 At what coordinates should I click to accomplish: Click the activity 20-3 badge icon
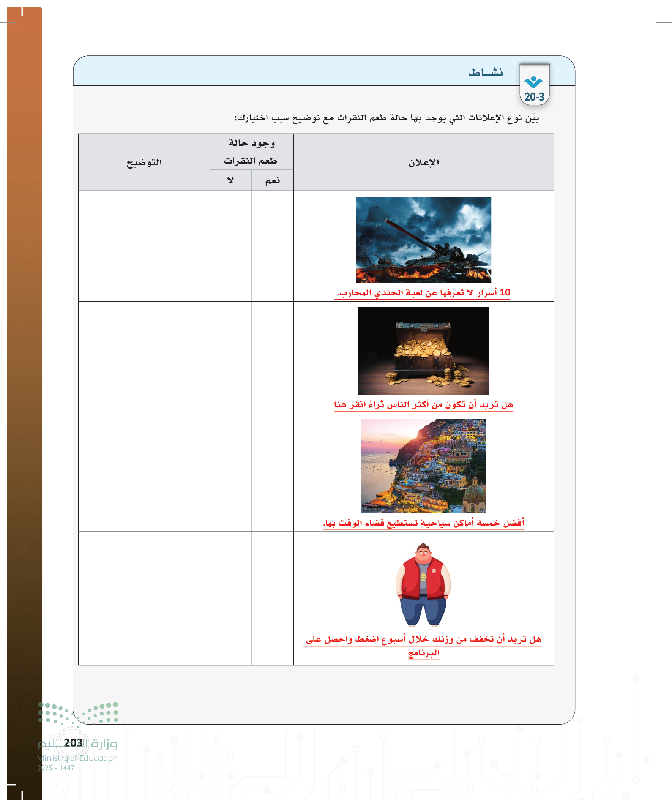coord(534,85)
